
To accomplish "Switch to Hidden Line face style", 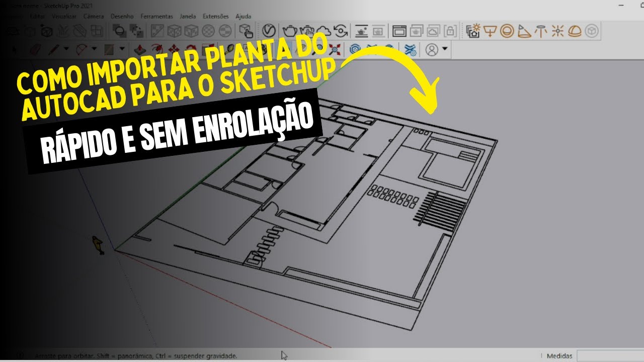I will click(x=174, y=31).
